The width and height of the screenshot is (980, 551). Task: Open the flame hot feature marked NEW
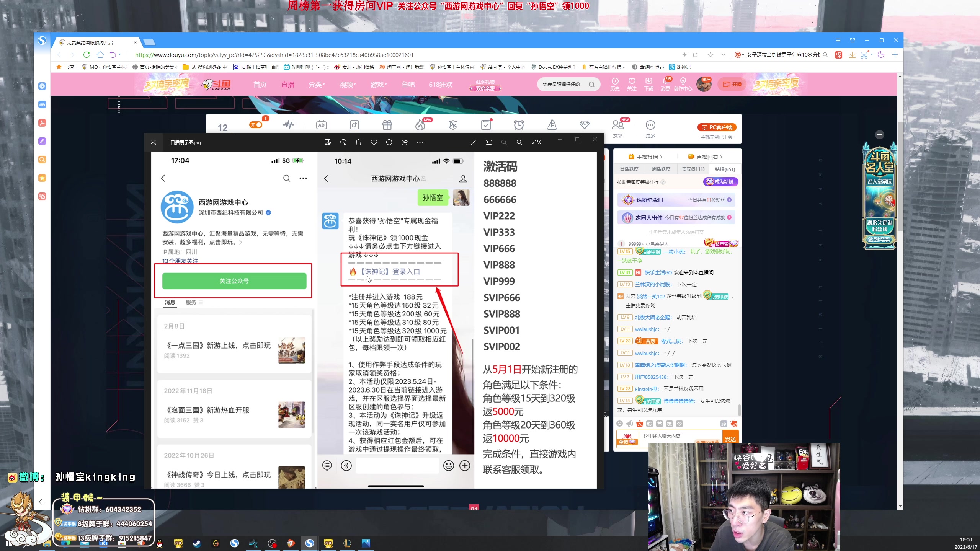(420, 125)
